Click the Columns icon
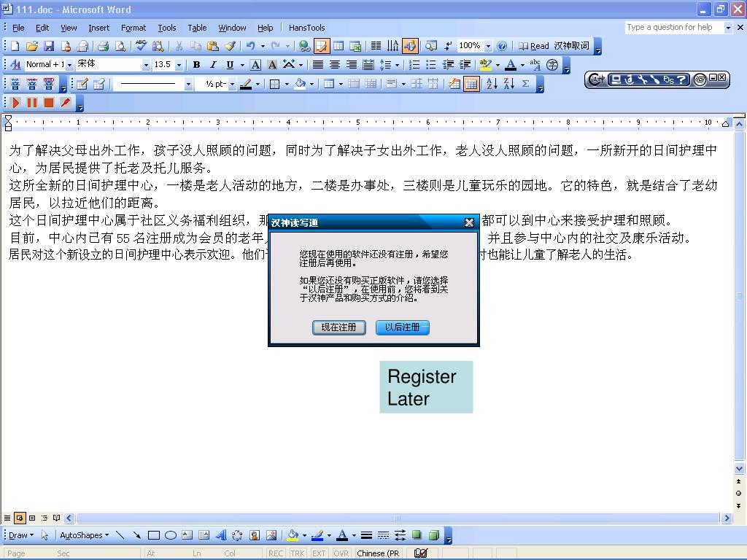The height and width of the screenshot is (560, 747). coord(376,46)
